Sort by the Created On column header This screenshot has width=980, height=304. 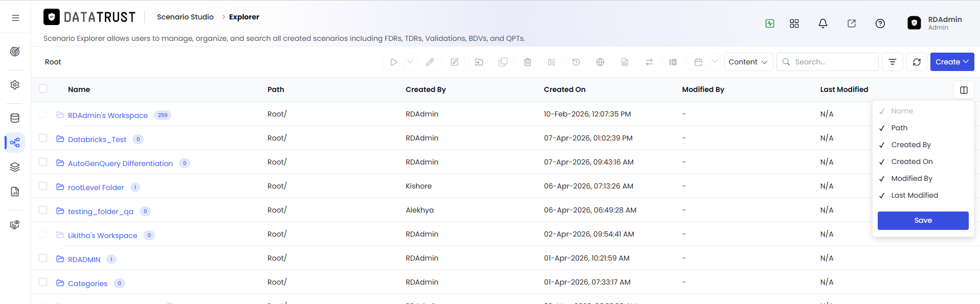pyautogui.click(x=565, y=89)
